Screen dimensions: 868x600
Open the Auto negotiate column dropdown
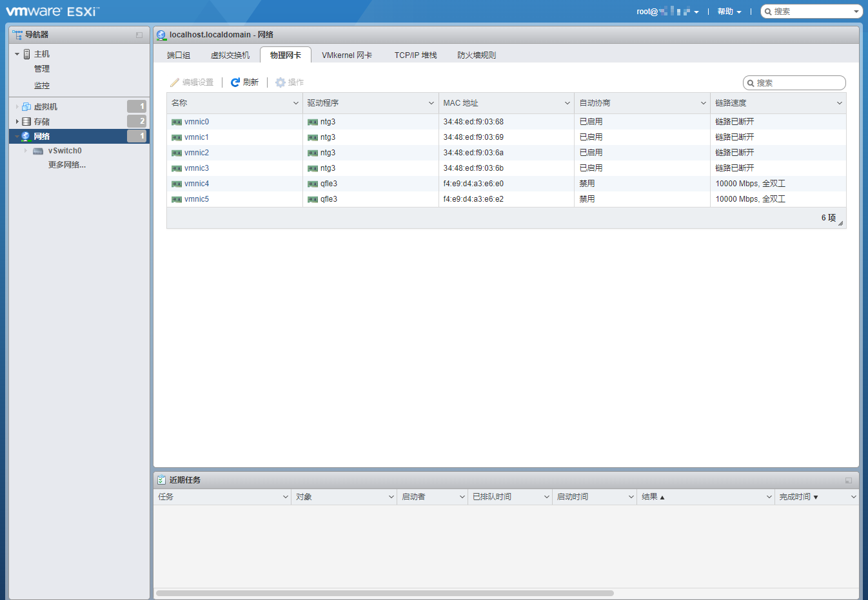(704, 103)
